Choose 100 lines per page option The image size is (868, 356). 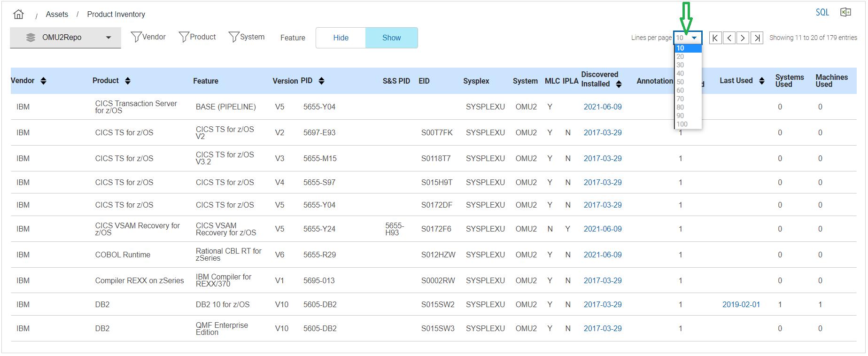pos(682,124)
